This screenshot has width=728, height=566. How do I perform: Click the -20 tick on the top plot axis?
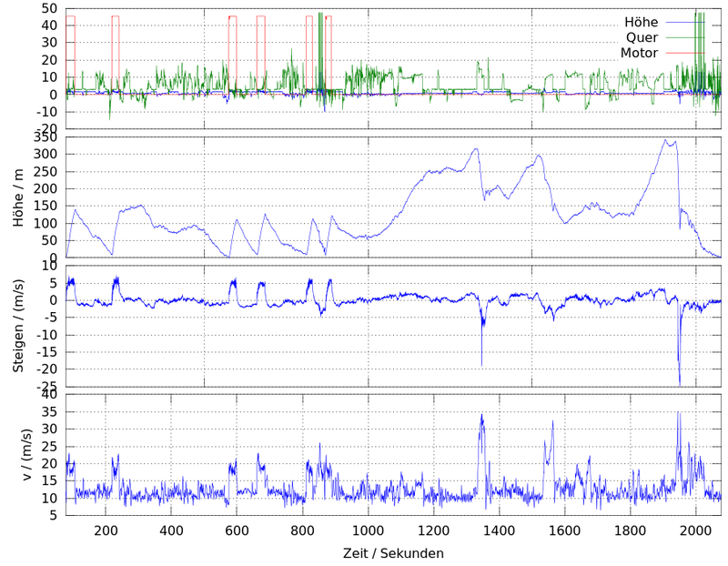[46, 128]
